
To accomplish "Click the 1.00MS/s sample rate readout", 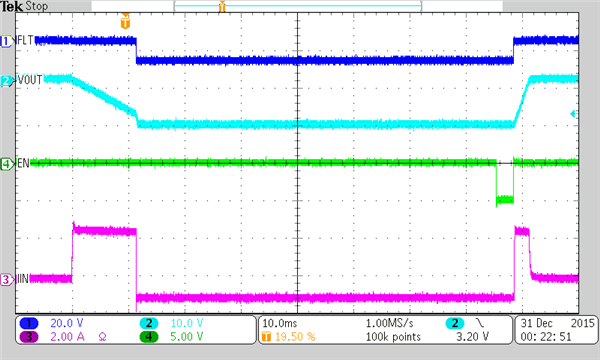I will click(390, 324).
